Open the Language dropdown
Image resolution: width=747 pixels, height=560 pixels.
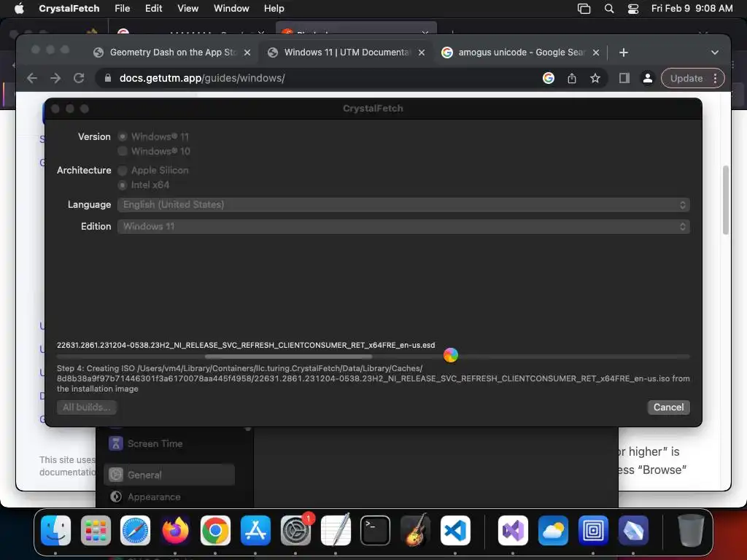[x=403, y=205]
